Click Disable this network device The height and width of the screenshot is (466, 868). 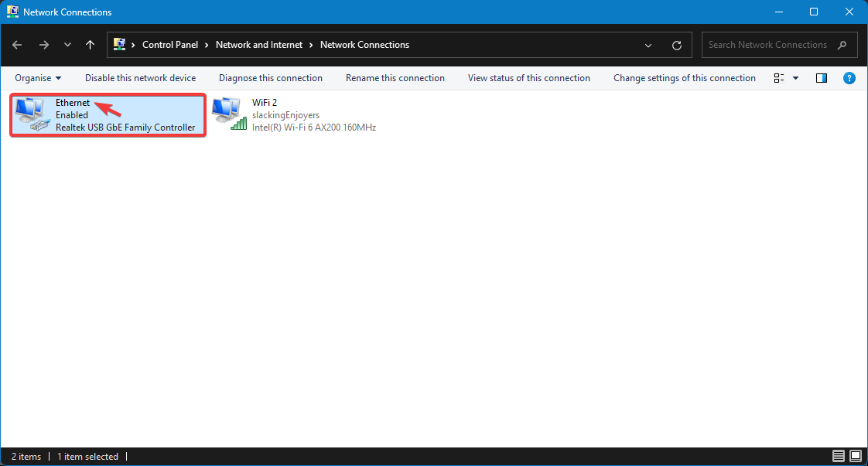pyautogui.click(x=140, y=78)
